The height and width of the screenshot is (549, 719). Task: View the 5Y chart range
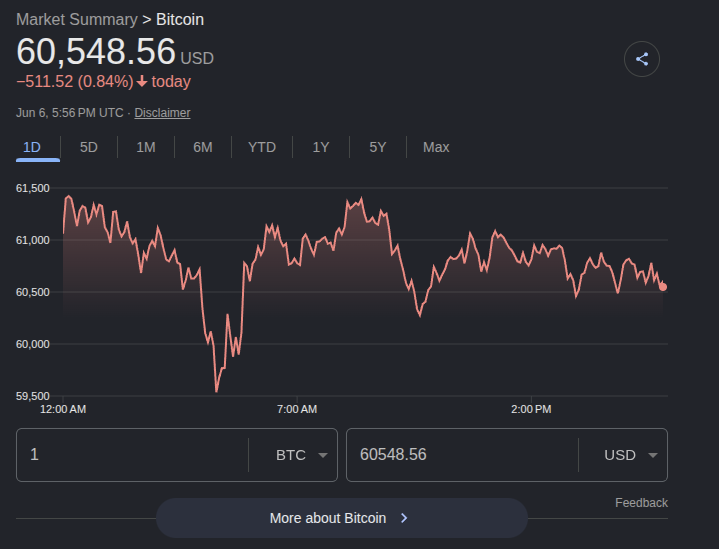point(378,147)
